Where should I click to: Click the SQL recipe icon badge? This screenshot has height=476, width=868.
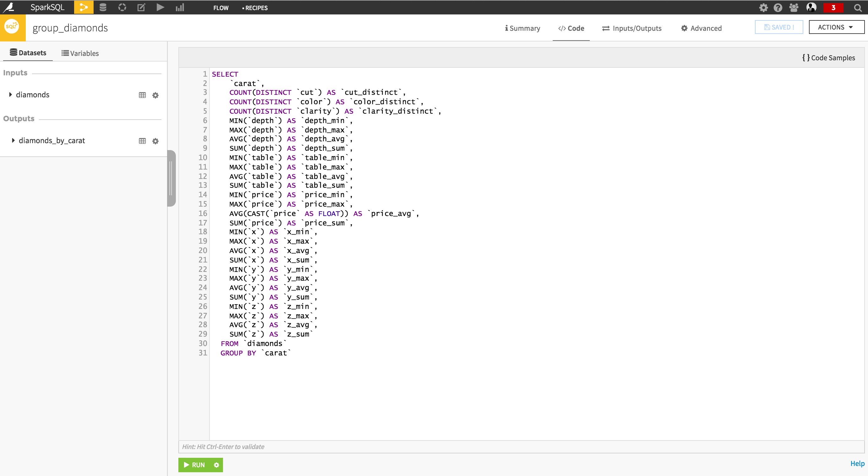pos(13,28)
